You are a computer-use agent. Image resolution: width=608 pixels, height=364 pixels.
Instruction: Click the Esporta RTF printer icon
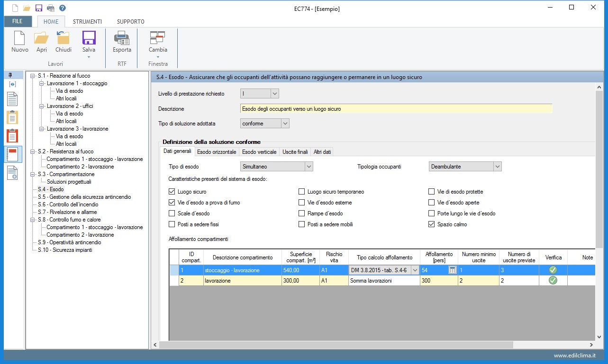[x=122, y=38]
